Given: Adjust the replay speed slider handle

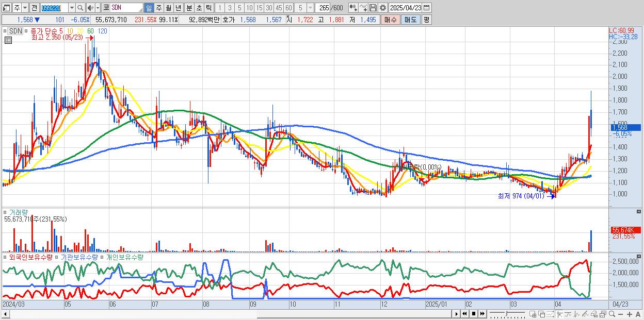Looking at the screenshot, I should (506, 313).
